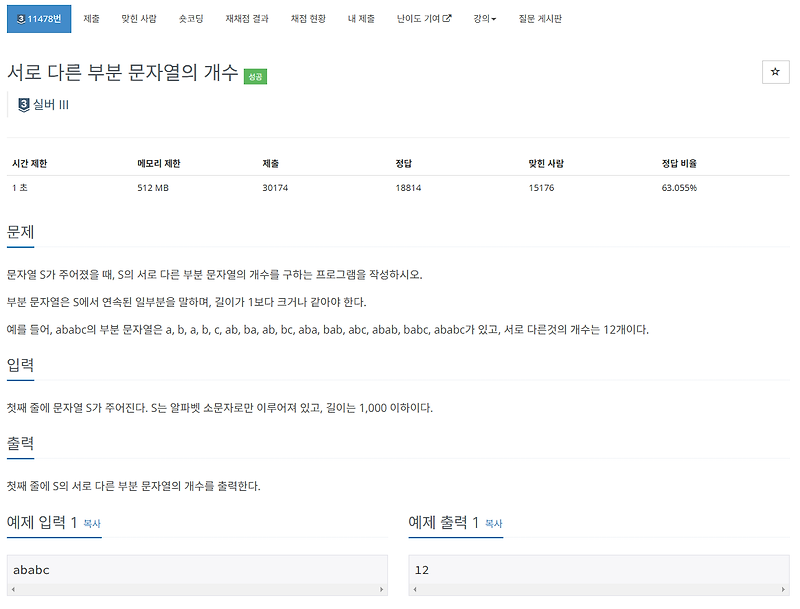Click the Silver III tier badge icon
800x609 pixels.
pos(23,105)
